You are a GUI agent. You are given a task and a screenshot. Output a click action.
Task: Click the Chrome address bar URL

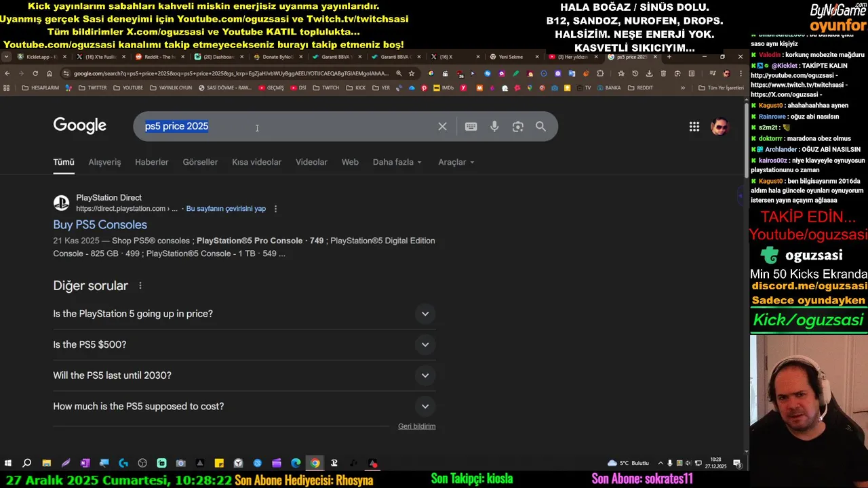tap(231, 73)
